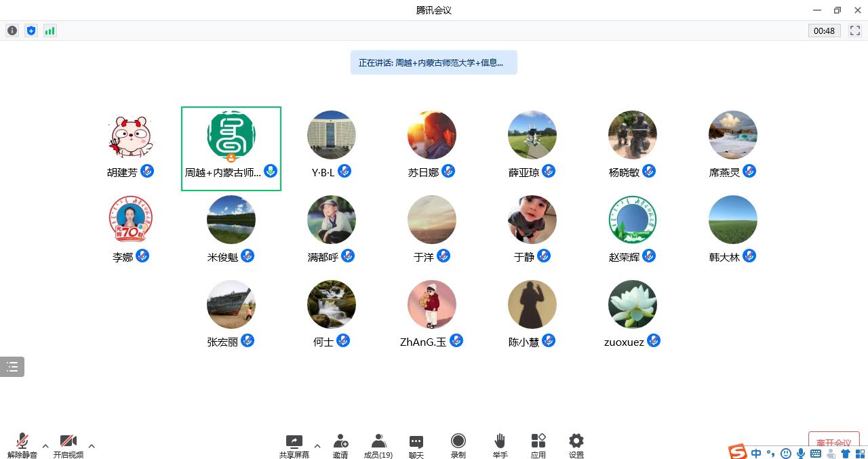Expand share screen options arrow
Viewport: 868px width, 459px height.
(317, 446)
